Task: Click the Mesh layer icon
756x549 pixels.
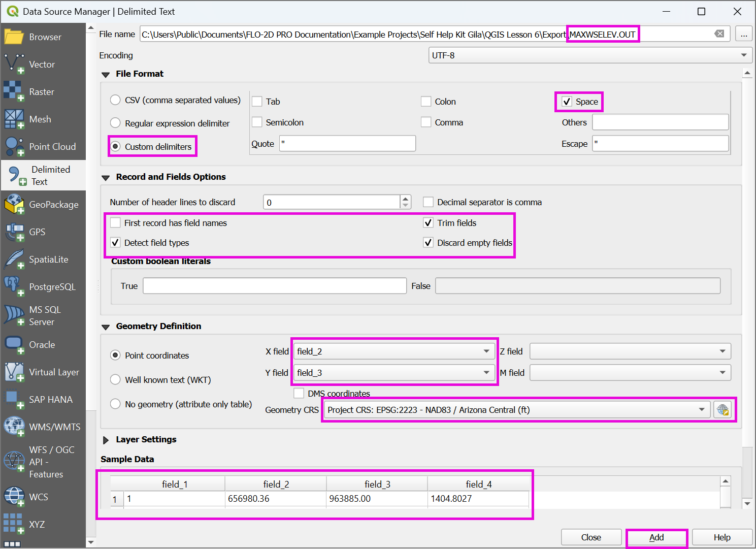Action: (x=14, y=119)
